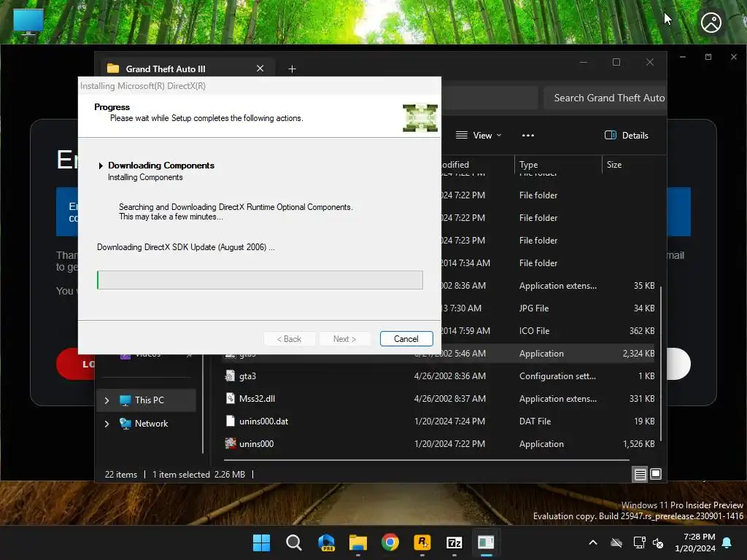Close the Grand Theft Auto III tab
747x560 pixels.
click(x=260, y=69)
